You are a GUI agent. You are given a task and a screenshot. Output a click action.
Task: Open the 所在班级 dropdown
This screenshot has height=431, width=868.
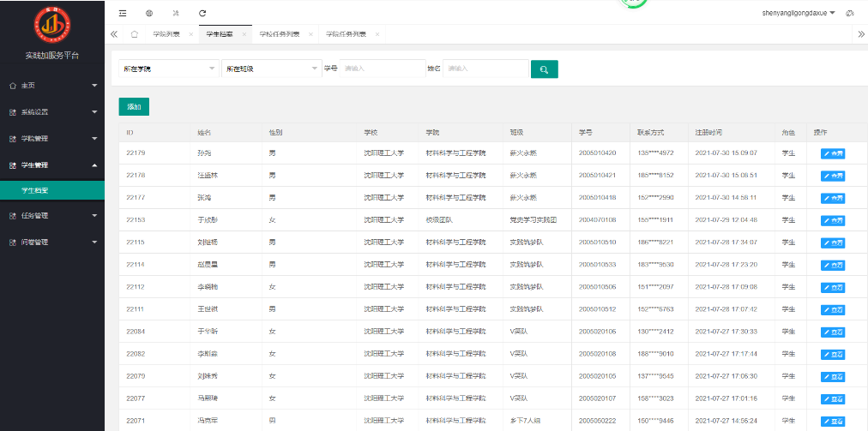point(271,69)
